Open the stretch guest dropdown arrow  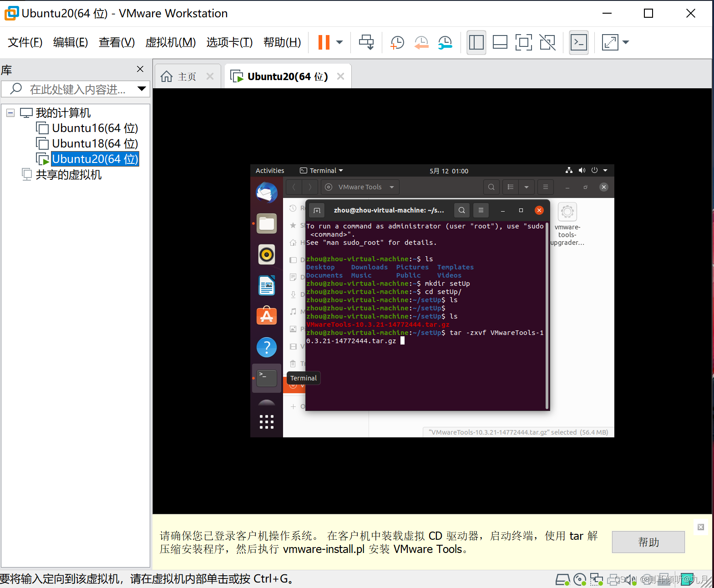pyautogui.click(x=626, y=42)
